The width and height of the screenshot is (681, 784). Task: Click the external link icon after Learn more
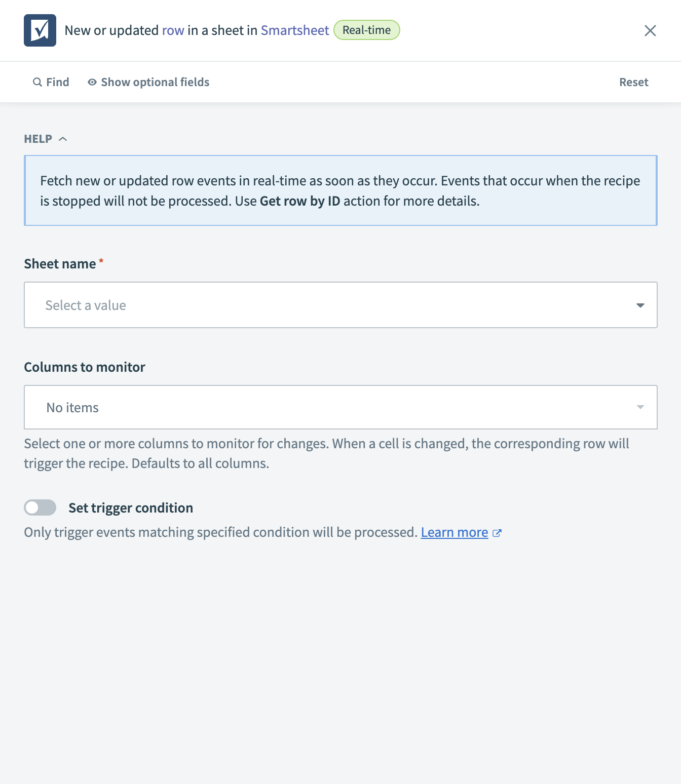pyautogui.click(x=497, y=533)
